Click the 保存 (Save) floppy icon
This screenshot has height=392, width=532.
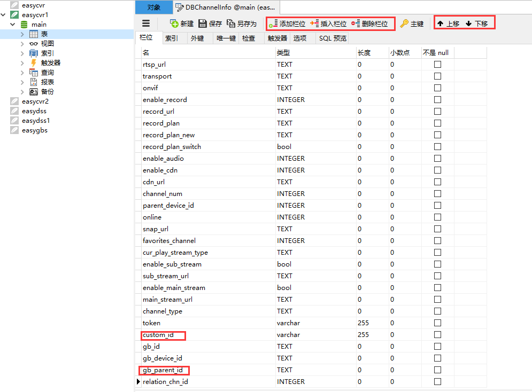pos(203,23)
